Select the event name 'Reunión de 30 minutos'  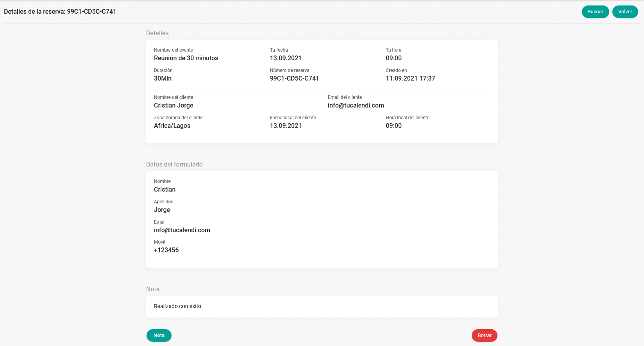click(186, 58)
